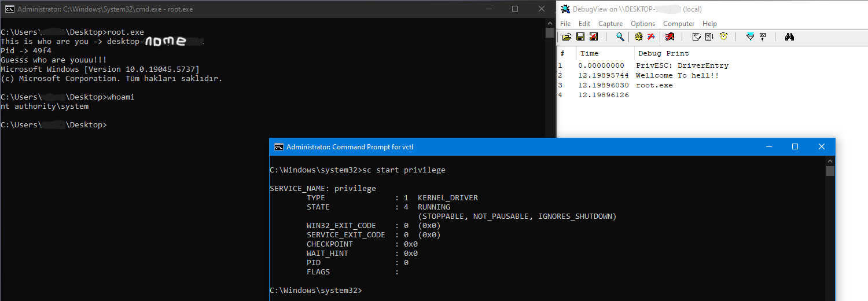
Task: Open the Help menu in DebugView
Action: (x=709, y=24)
